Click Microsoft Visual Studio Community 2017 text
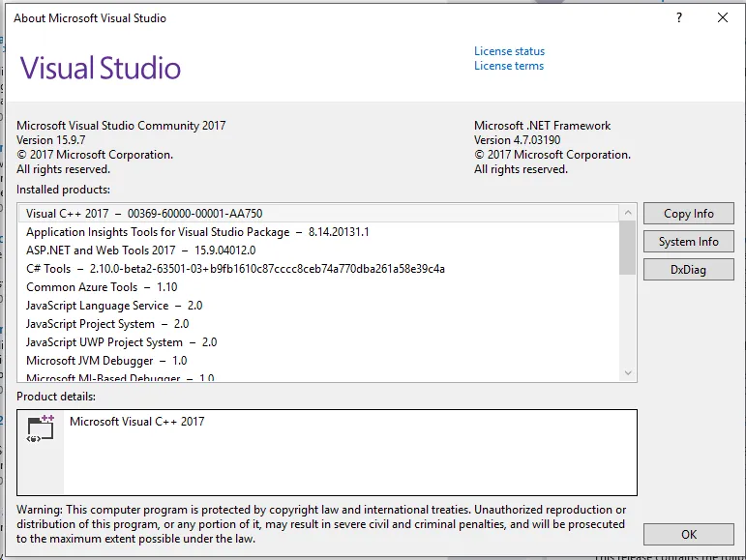746x560 pixels. [x=121, y=126]
